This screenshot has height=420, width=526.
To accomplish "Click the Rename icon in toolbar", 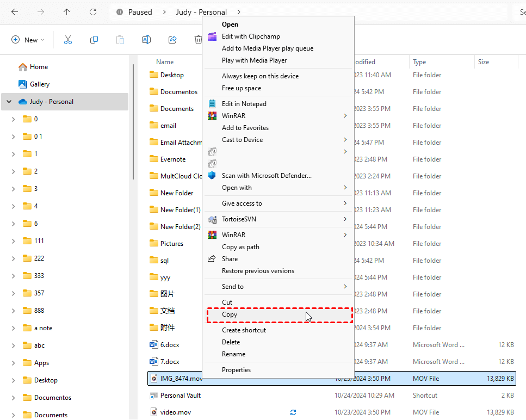I will (146, 40).
